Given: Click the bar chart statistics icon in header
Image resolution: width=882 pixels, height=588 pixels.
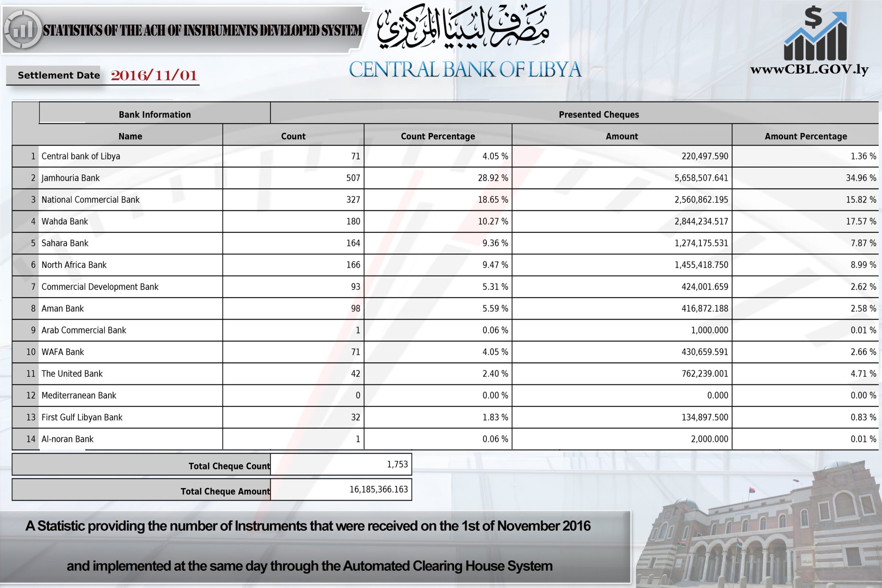Looking at the screenshot, I should pyautogui.click(x=22, y=29).
